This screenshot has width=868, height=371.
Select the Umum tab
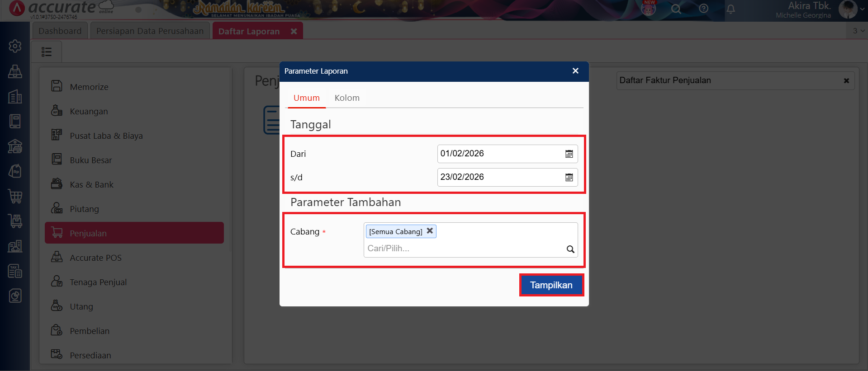click(306, 98)
